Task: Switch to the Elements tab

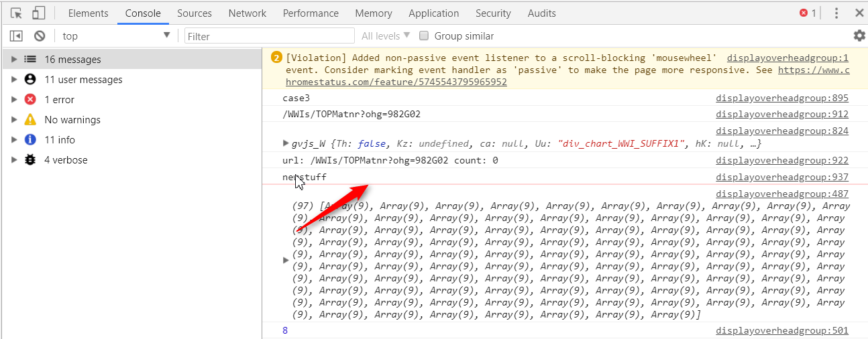Action: point(88,13)
